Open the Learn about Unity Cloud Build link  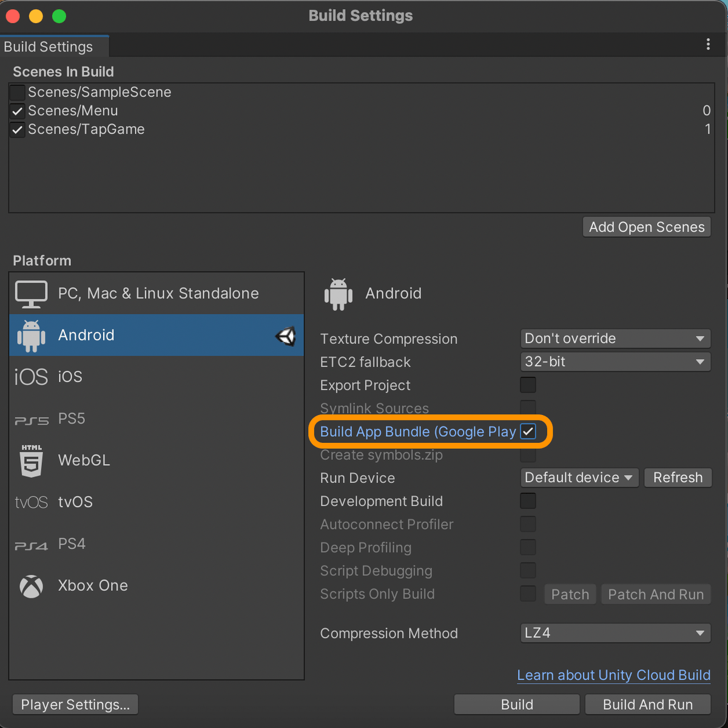coord(613,675)
